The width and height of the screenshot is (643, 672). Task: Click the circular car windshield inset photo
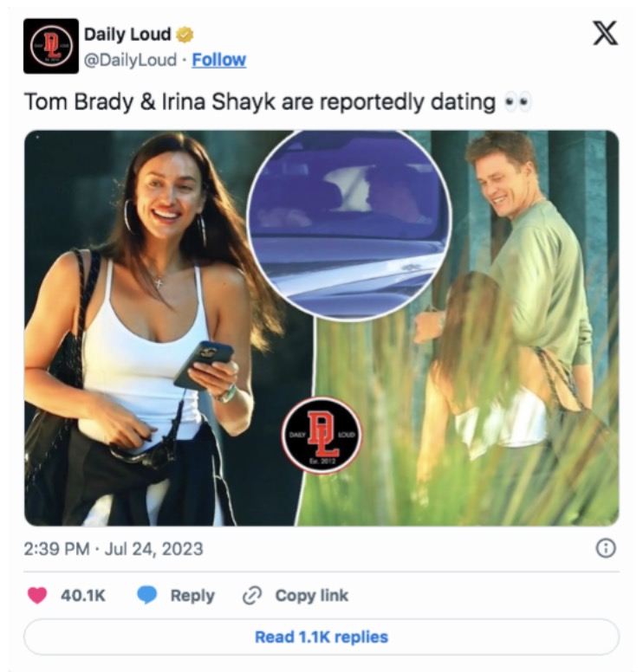pos(349,225)
